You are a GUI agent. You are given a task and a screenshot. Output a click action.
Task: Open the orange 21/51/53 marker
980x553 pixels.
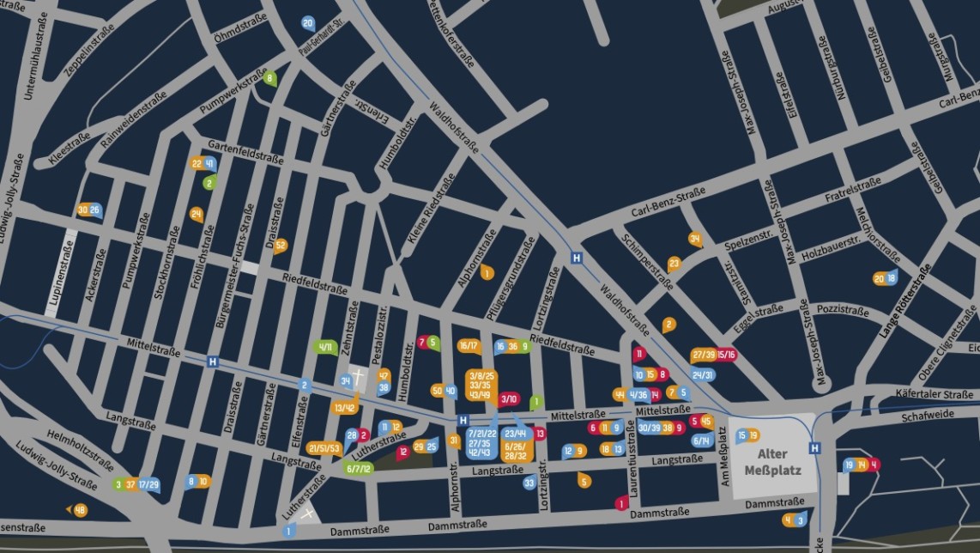[x=324, y=447]
